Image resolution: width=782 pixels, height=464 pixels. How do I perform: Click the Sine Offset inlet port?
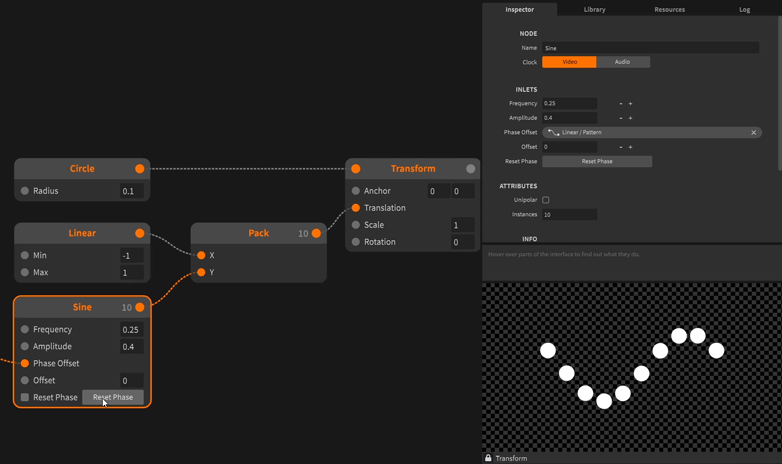click(24, 380)
